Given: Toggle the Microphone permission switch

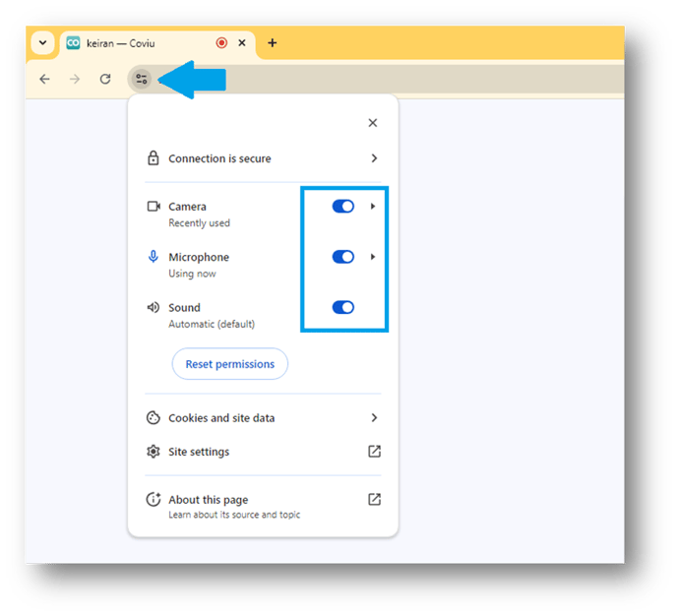Looking at the screenshot, I should point(343,257).
